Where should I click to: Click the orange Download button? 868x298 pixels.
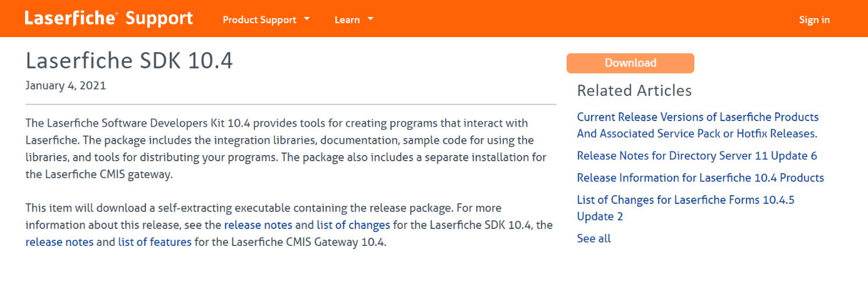(630, 63)
